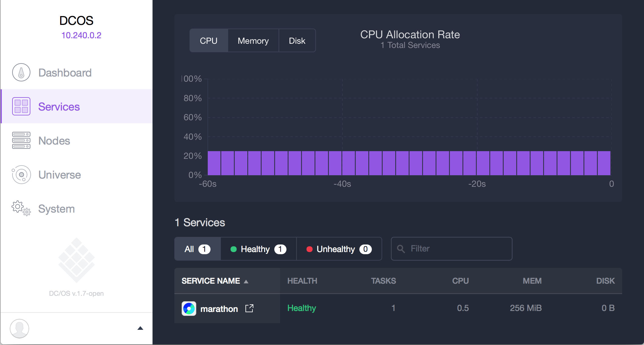This screenshot has height=345, width=644.
Task: Expand the user profile at bottom left
Action: click(19, 328)
